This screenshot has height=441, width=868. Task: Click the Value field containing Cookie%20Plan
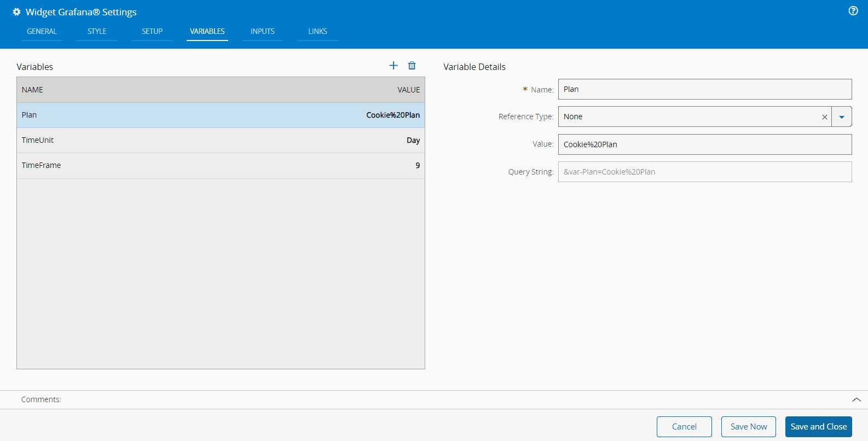[x=704, y=144]
